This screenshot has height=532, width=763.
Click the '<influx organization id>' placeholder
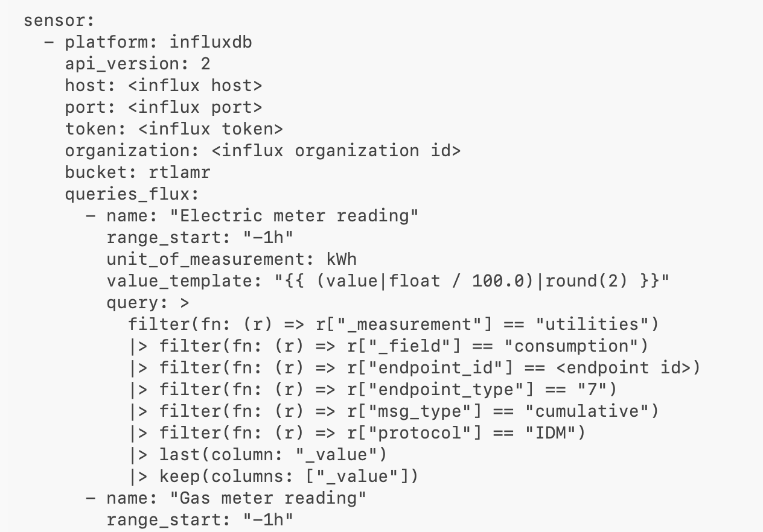[336, 151]
